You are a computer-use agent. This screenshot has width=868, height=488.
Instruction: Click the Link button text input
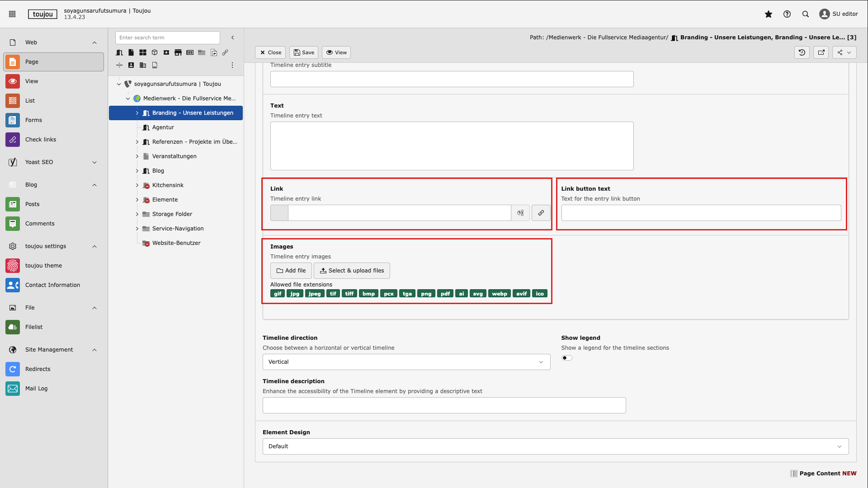pos(701,213)
